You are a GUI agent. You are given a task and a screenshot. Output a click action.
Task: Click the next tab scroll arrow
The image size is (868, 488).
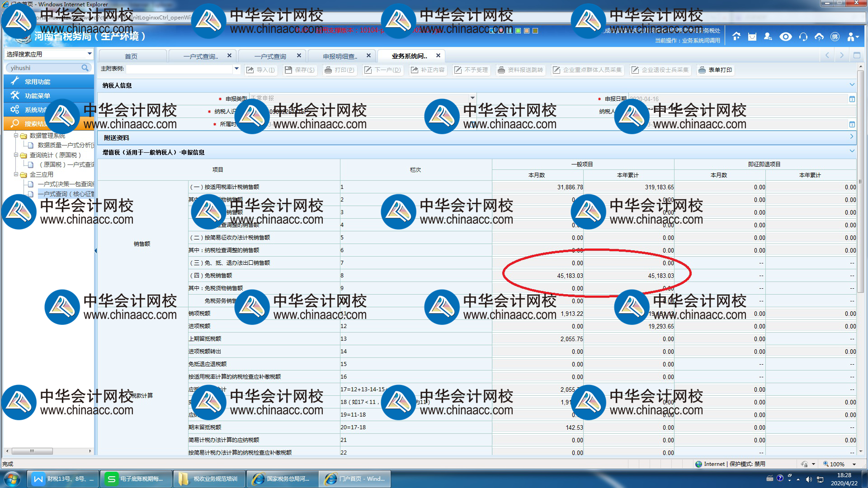(x=841, y=55)
